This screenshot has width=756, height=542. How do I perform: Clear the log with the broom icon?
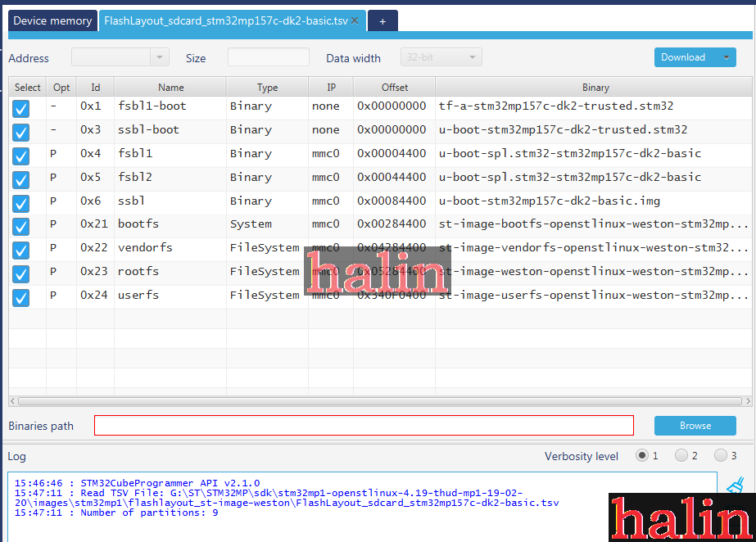(x=735, y=486)
